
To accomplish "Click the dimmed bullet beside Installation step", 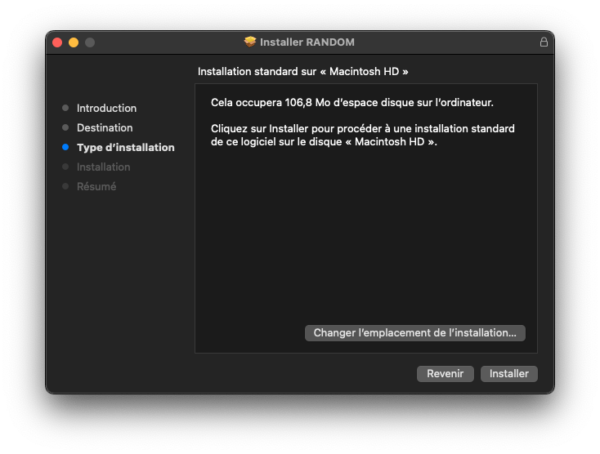I will tap(65, 167).
